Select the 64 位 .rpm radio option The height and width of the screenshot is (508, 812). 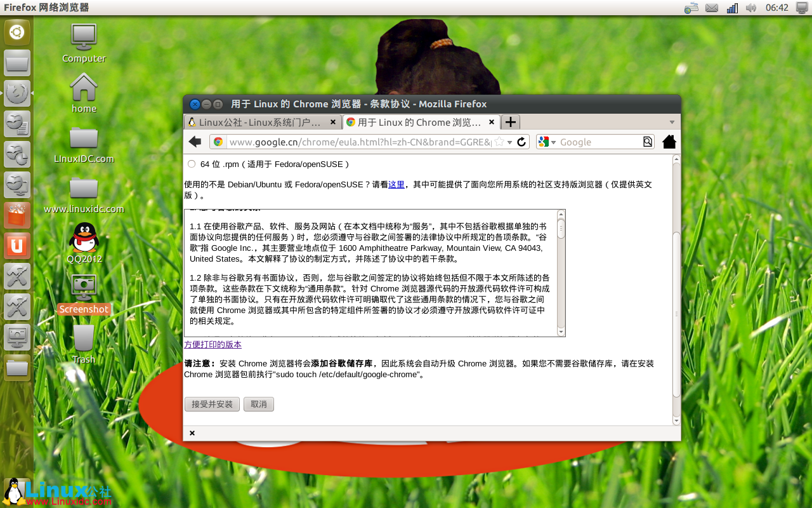(x=192, y=164)
